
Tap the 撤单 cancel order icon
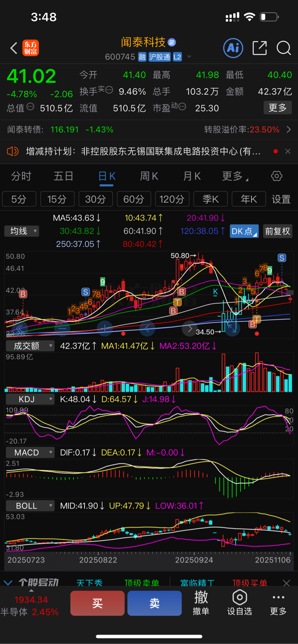201,603
